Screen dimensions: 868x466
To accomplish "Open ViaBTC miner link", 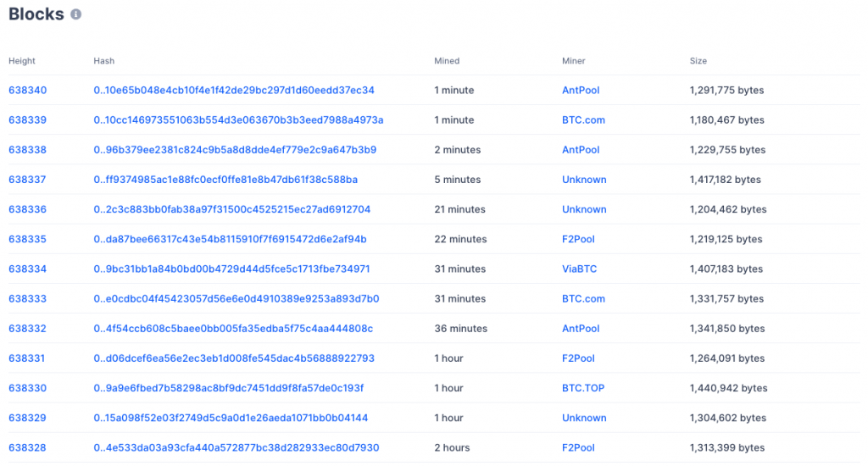I will coord(580,269).
